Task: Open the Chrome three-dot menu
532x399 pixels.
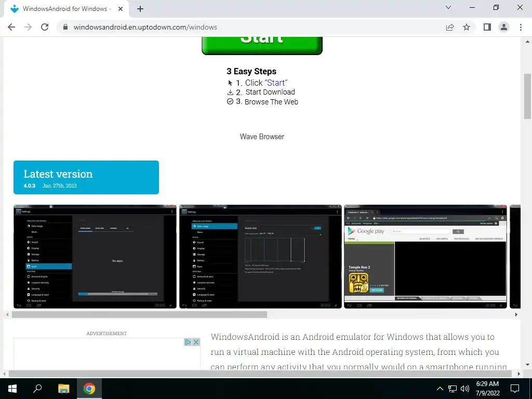Action: (x=521, y=27)
